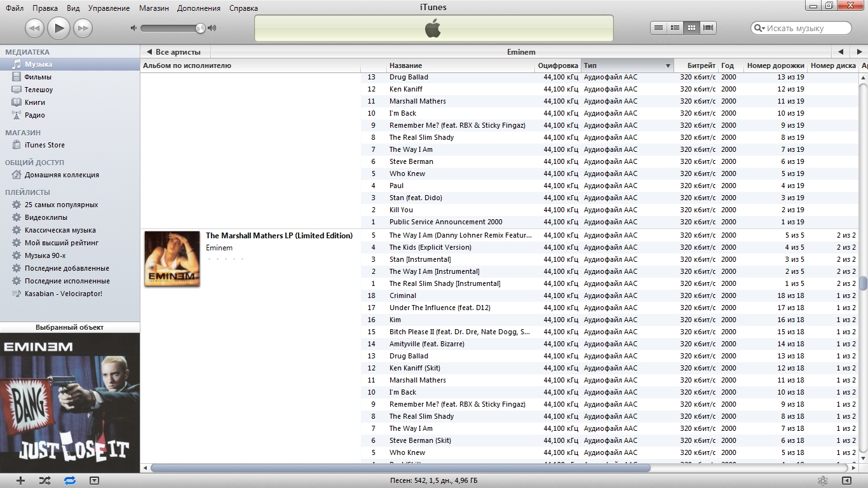Screen dimensions: 868x488
Task: Skip to the next track
Action: coord(83,28)
